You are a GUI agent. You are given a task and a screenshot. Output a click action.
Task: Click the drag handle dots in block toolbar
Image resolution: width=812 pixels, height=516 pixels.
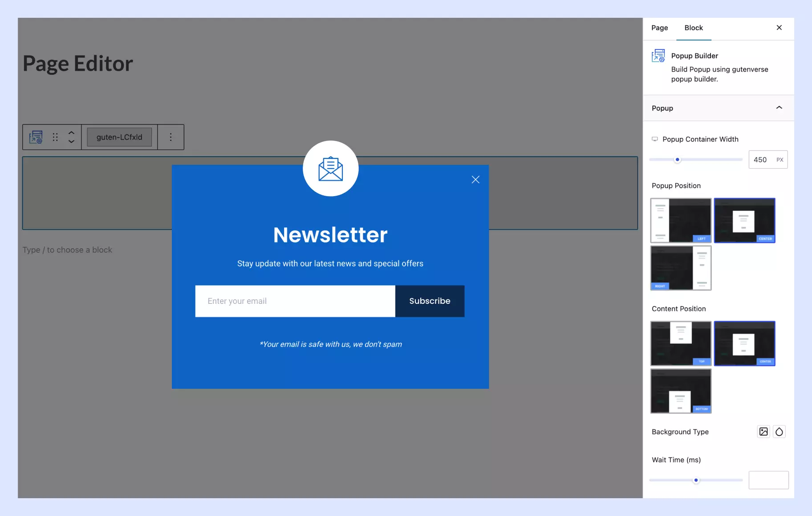(55, 137)
